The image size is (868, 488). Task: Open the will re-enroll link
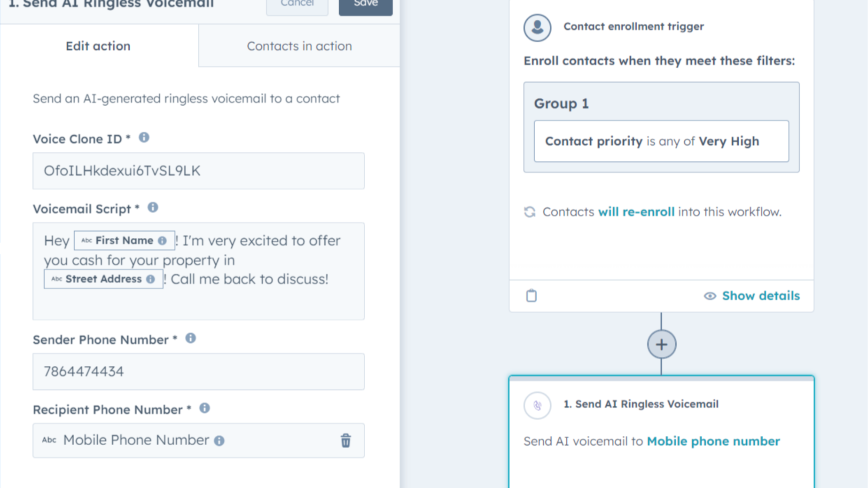(x=636, y=212)
